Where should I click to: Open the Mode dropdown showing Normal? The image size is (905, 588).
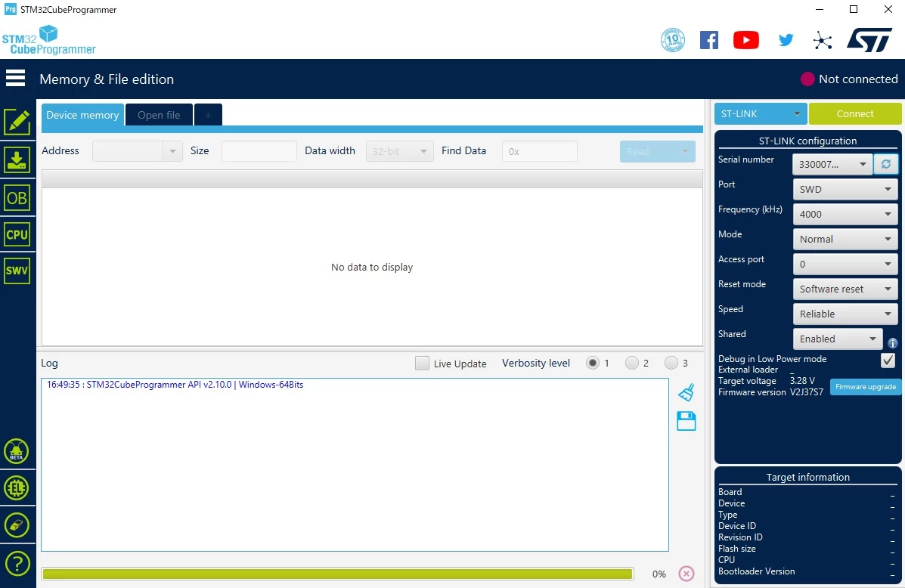tap(845, 239)
